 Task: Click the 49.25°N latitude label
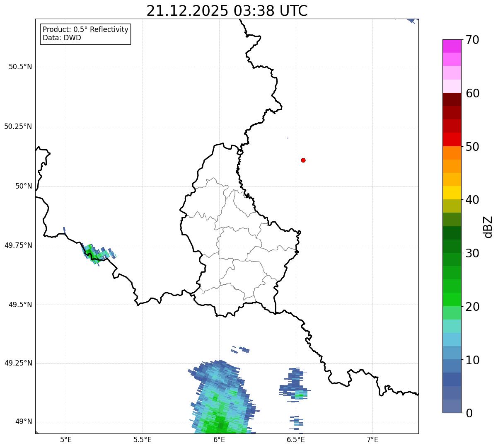(x=18, y=363)
